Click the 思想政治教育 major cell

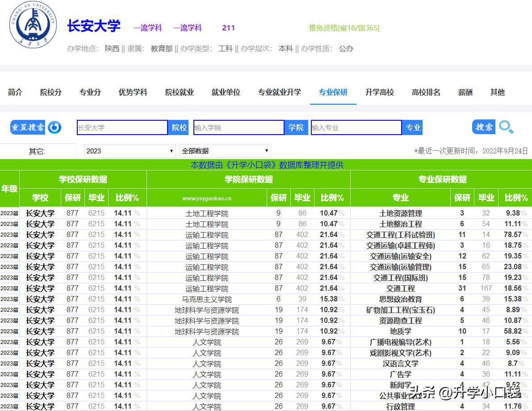pos(401,299)
